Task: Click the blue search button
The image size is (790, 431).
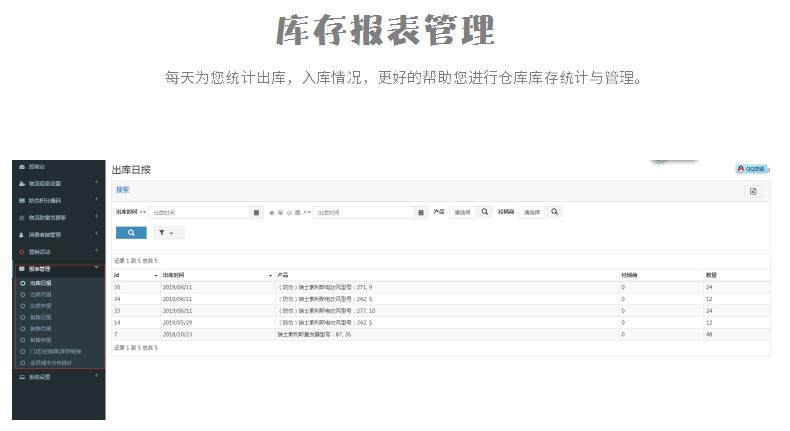Action: pos(131,233)
